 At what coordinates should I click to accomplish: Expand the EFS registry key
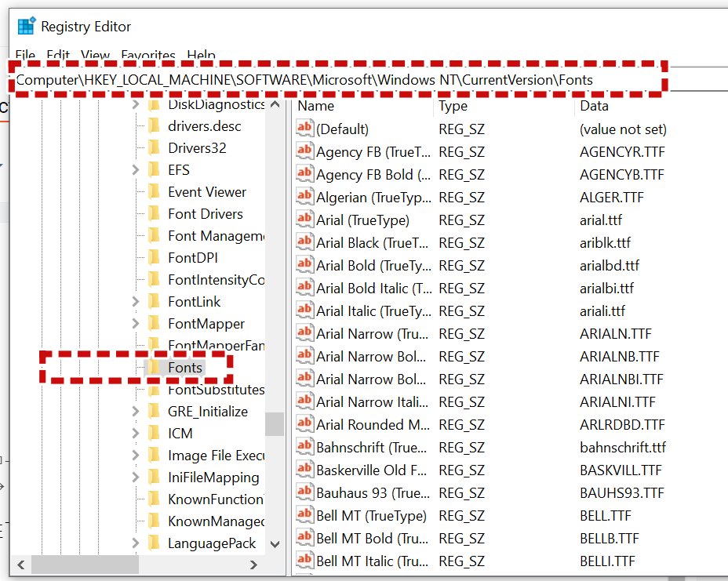pos(135,170)
